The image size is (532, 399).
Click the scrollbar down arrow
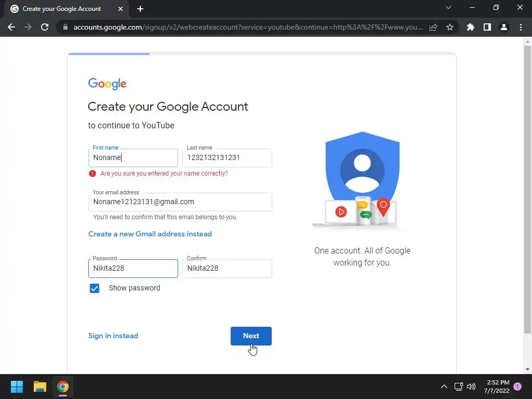[x=527, y=369]
